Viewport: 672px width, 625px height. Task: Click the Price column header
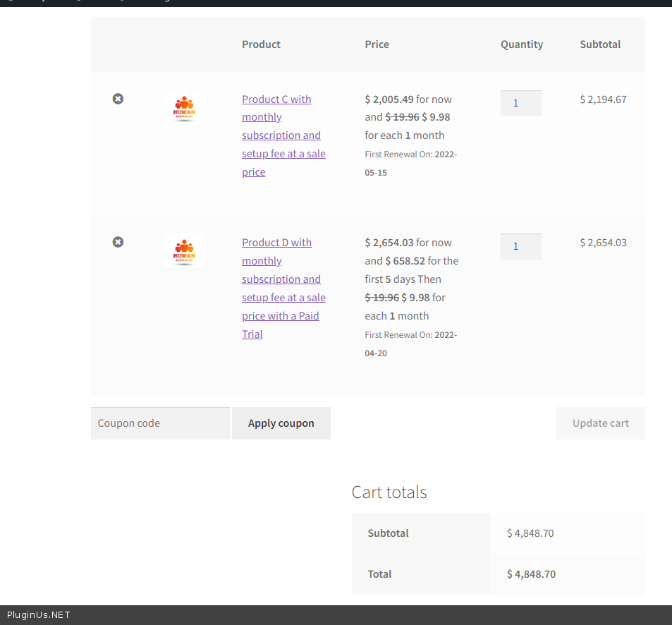click(377, 44)
